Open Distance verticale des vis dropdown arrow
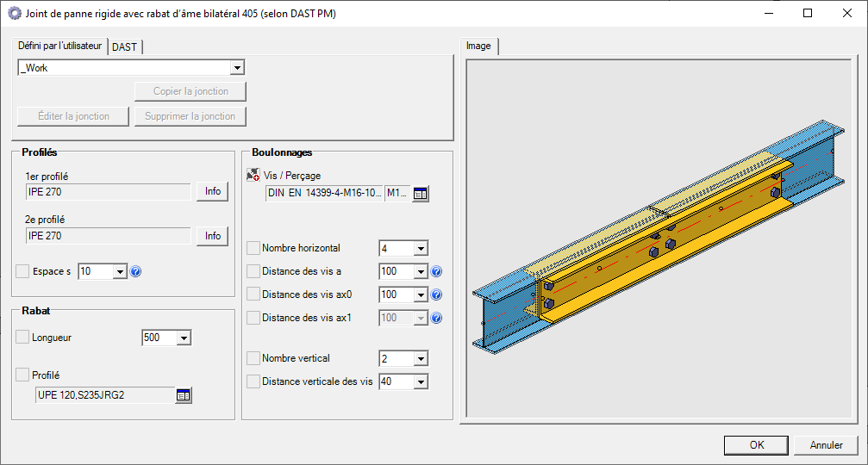This screenshot has height=465, width=868. [x=421, y=382]
